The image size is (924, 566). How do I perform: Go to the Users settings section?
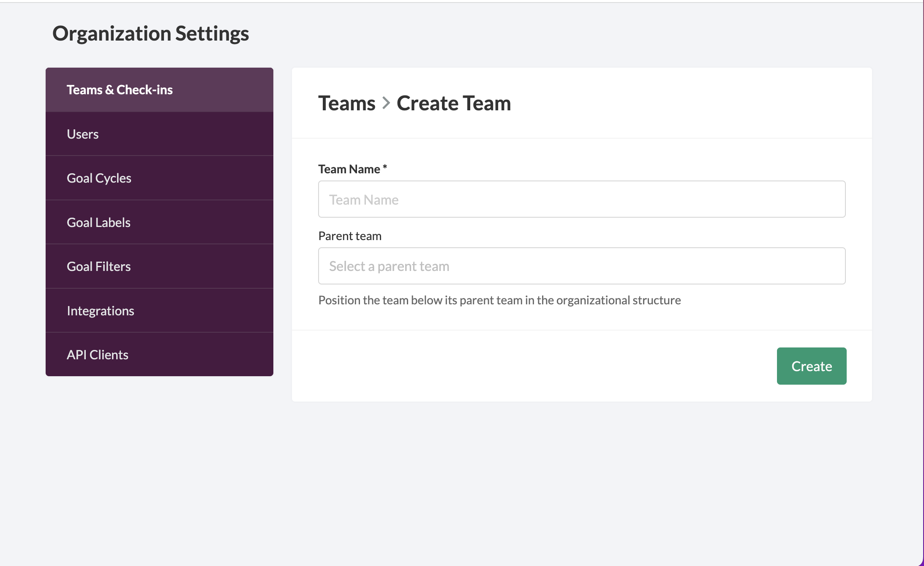[x=159, y=134]
